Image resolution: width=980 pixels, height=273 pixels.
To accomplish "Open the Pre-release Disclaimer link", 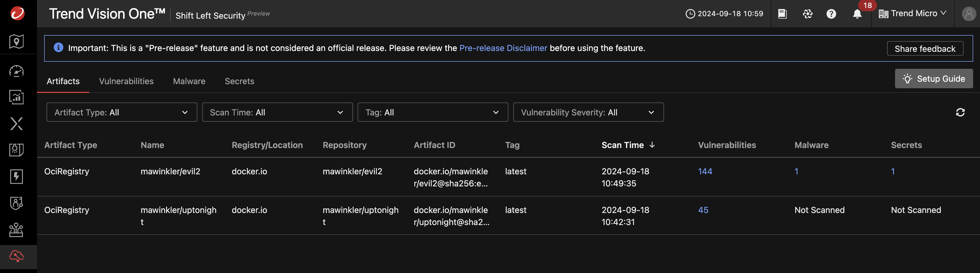I will 503,48.
